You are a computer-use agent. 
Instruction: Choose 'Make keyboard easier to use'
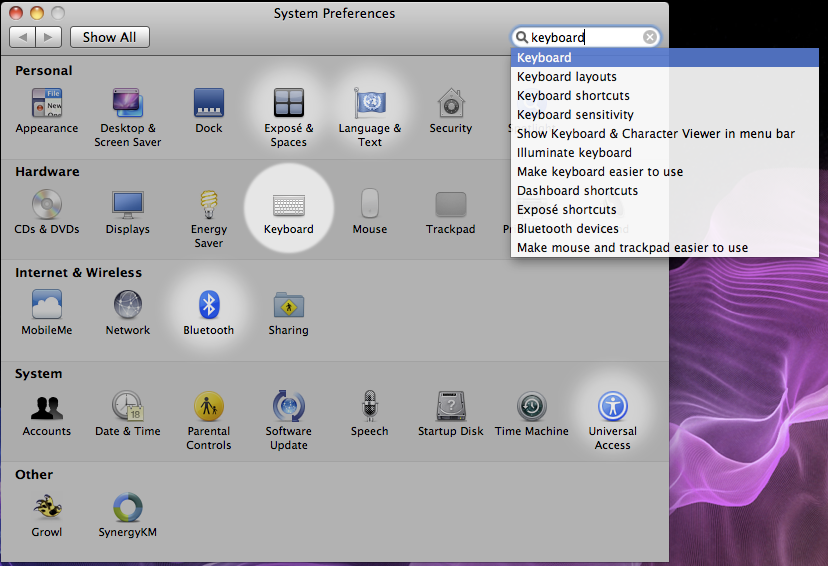(665, 172)
